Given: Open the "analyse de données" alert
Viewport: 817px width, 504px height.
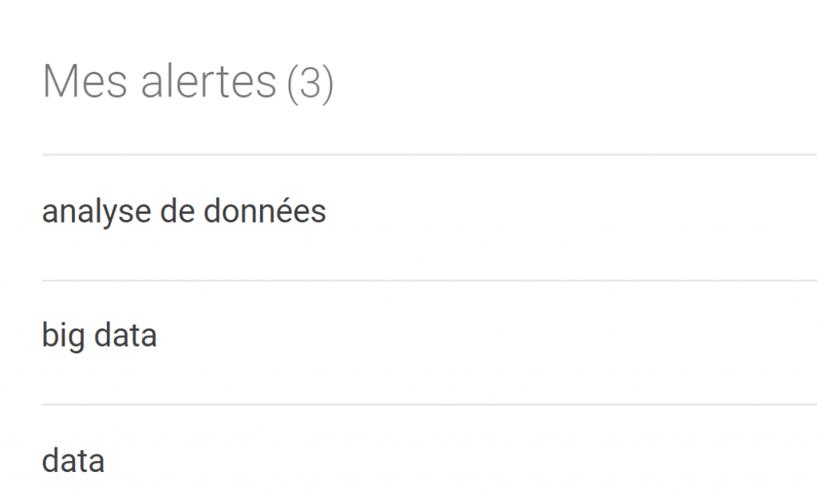Looking at the screenshot, I should point(184,212).
